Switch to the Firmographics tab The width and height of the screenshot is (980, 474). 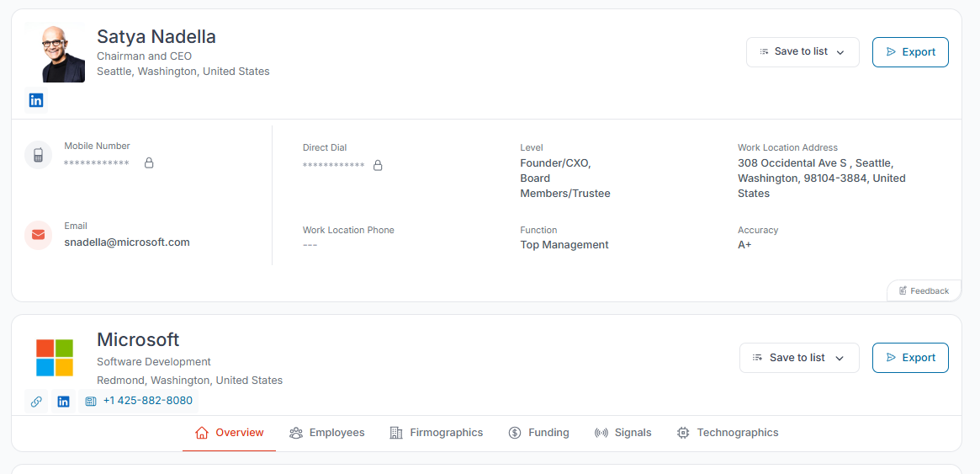(437, 433)
